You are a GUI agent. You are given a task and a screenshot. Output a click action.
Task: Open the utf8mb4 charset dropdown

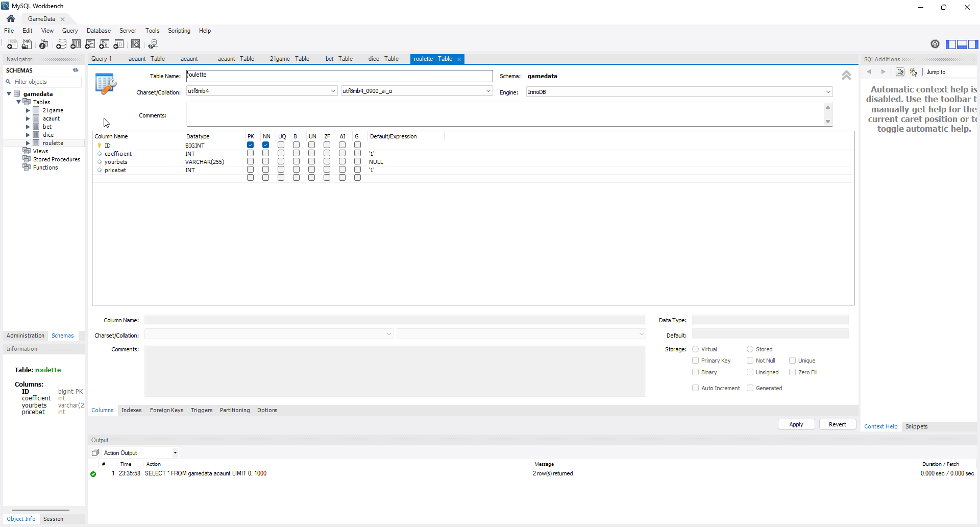coord(333,91)
